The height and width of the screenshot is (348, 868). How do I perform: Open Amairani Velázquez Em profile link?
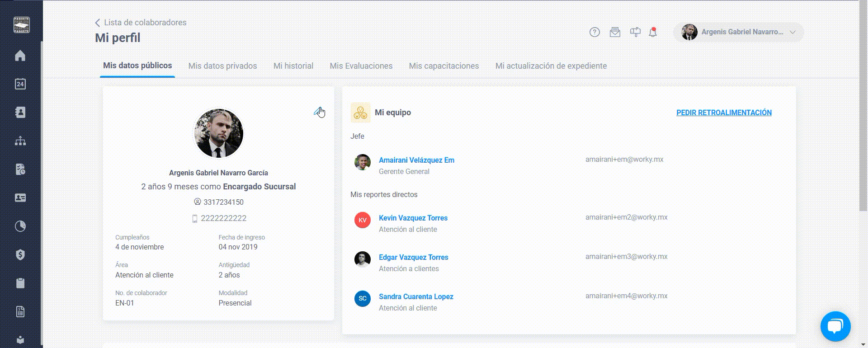coord(416,160)
